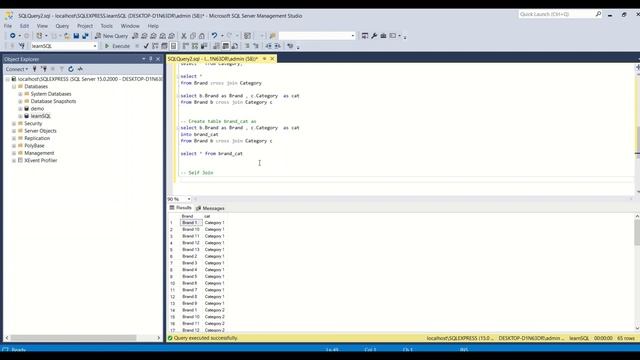Open the Connect dropdown in Object Explorer
Screen dimensions: 640x360
pos(17,69)
